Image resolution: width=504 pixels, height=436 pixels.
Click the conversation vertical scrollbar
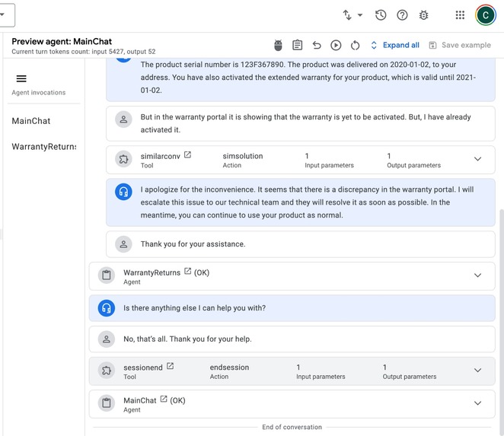point(502,321)
